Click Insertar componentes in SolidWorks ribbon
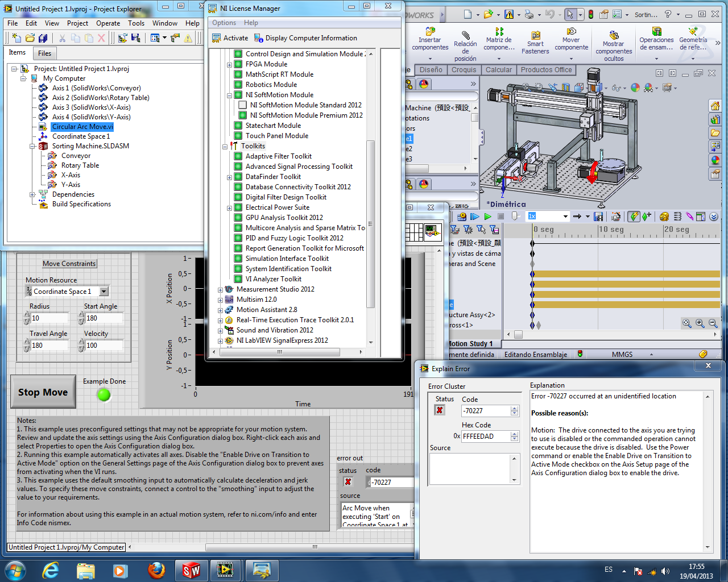Screen dimensions: 728x582 (430, 39)
